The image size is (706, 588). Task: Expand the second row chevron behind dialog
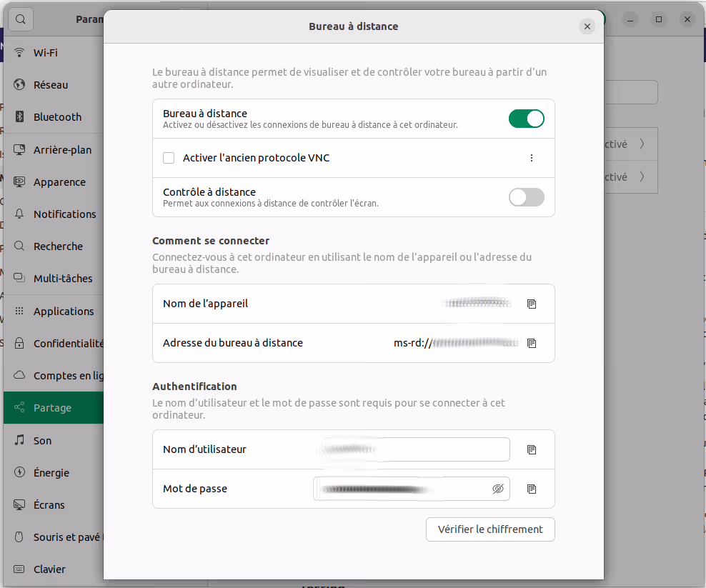pos(642,176)
